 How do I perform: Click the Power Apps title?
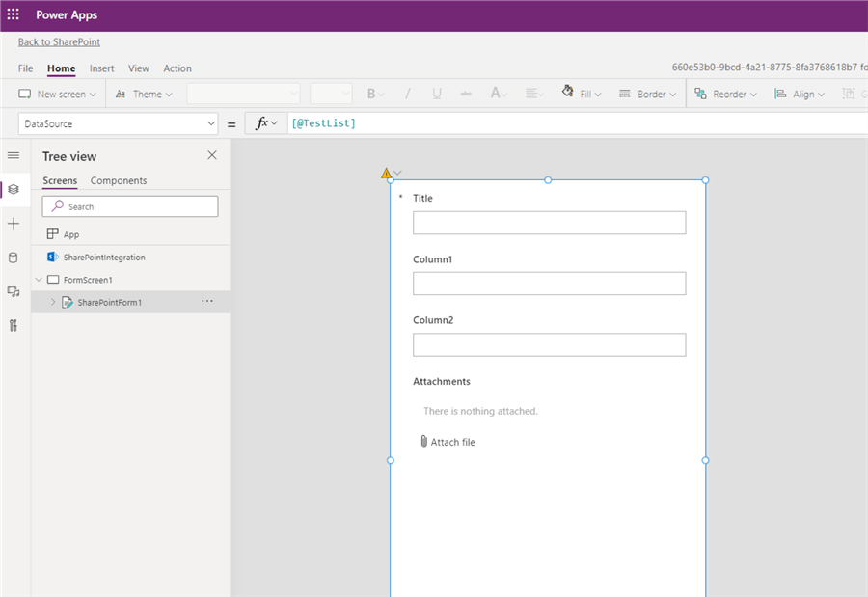[67, 15]
